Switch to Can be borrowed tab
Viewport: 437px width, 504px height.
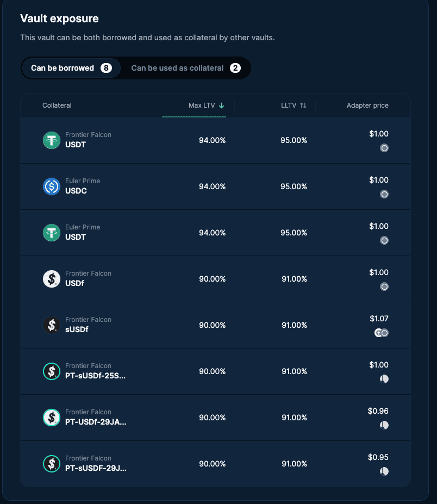[x=71, y=68]
